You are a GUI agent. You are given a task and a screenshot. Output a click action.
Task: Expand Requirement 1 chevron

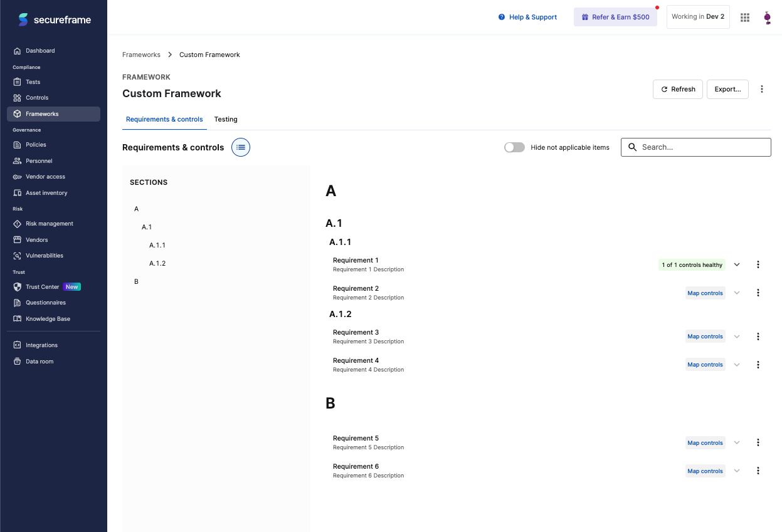737,264
